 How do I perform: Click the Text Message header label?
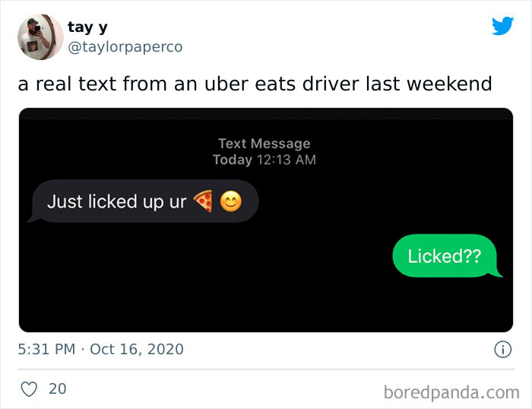pos(264,144)
